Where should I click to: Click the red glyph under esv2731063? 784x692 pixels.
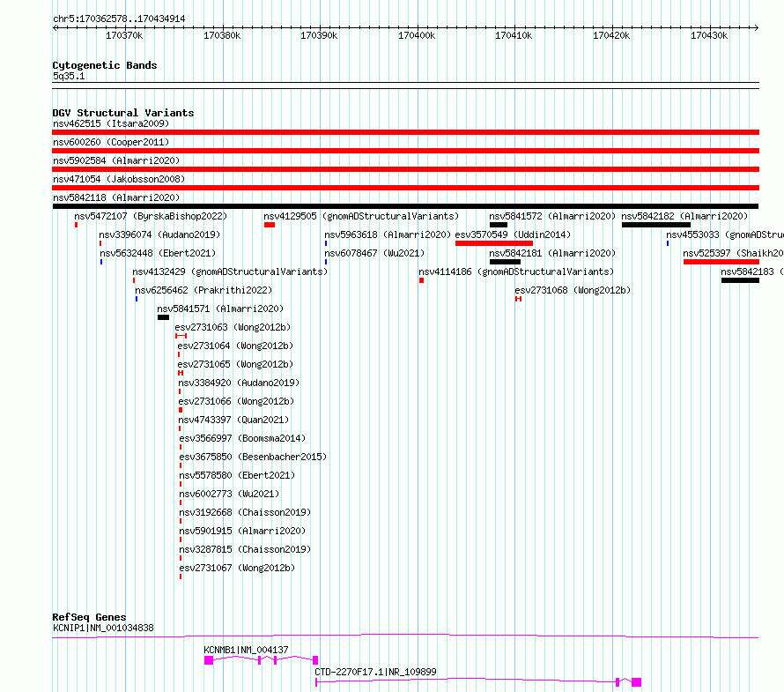pyautogui.click(x=181, y=336)
